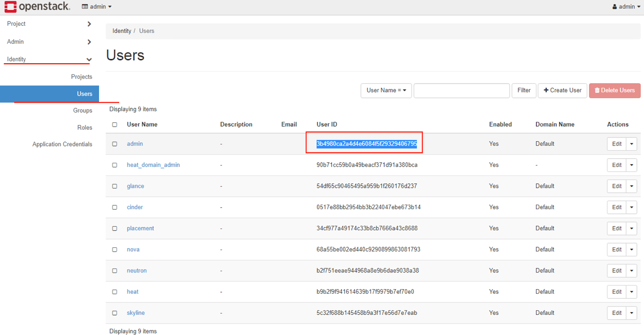The image size is (644, 335).
Task: Click User ID 90b71cc59b0a49beacf371d91a380bca
Action: point(367,165)
